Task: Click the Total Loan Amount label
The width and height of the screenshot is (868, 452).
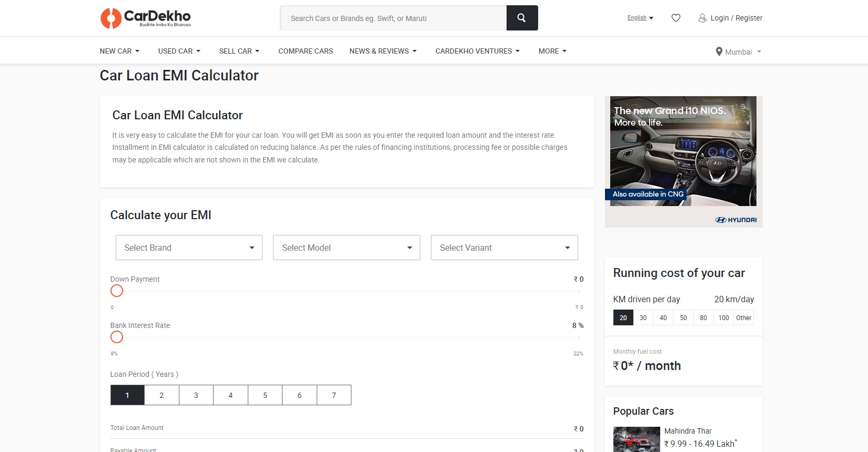Action: click(x=137, y=428)
